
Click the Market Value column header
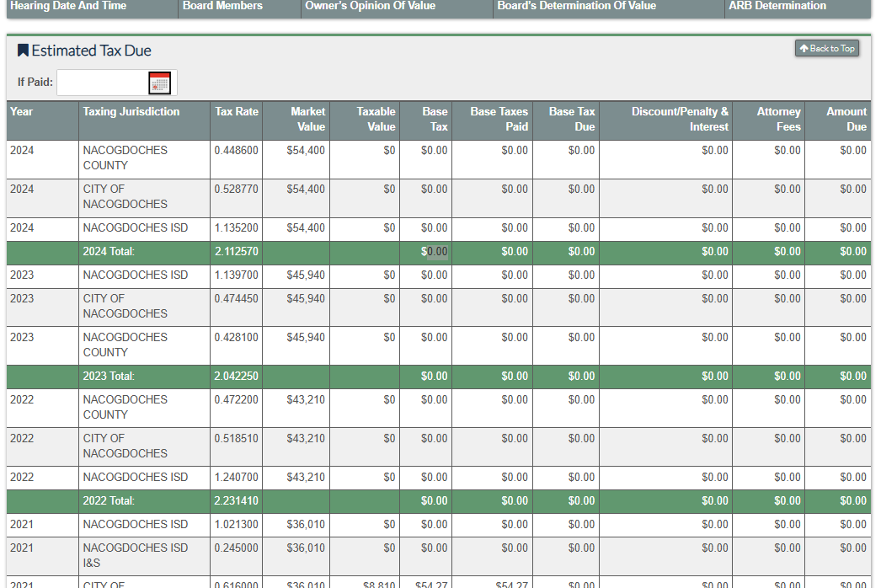click(307, 119)
